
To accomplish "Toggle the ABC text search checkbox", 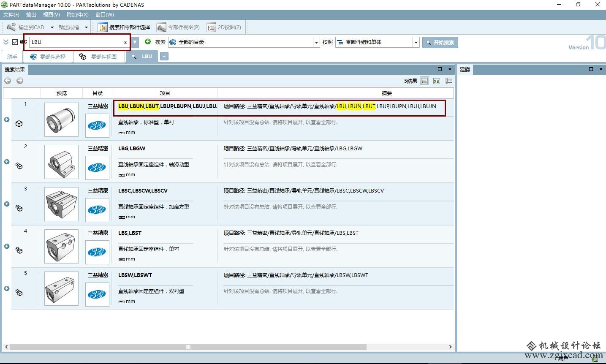I will coord(15,42).
